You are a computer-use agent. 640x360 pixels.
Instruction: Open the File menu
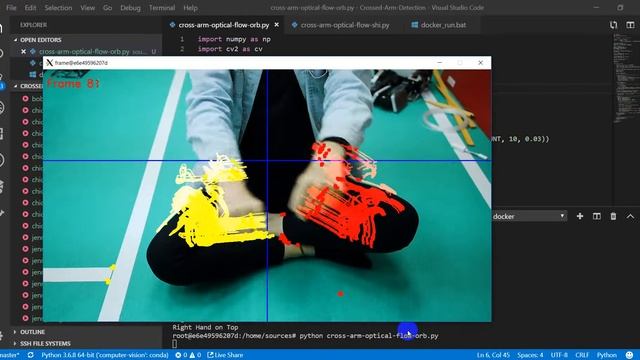point(11,8)
